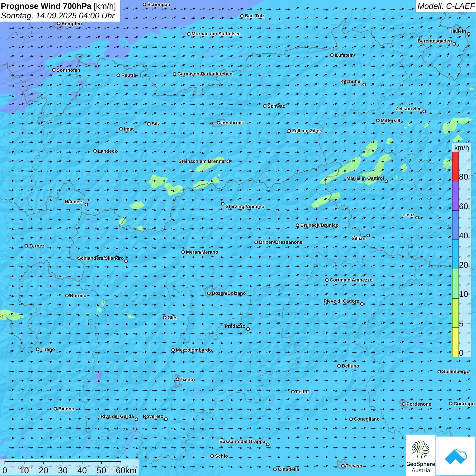This screenshot has width=476, height=476.
Task: Click the 'Bruneck/Brunico' label
Action: 319,225
